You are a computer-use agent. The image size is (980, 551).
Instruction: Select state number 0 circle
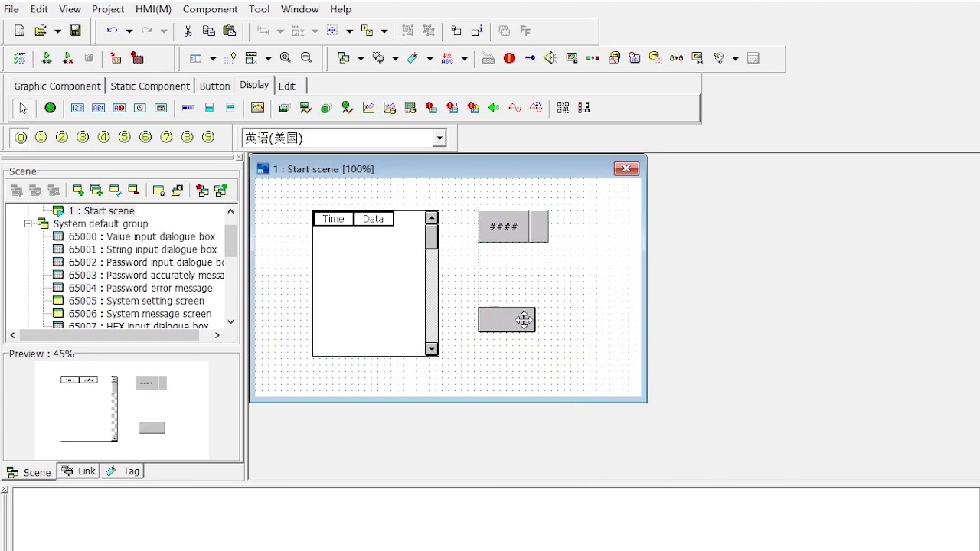click(x=21, y=137)
